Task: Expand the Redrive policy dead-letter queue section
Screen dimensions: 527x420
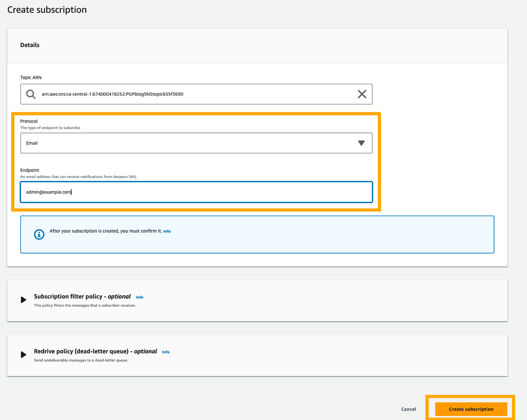Action: [x=23, y=355]
